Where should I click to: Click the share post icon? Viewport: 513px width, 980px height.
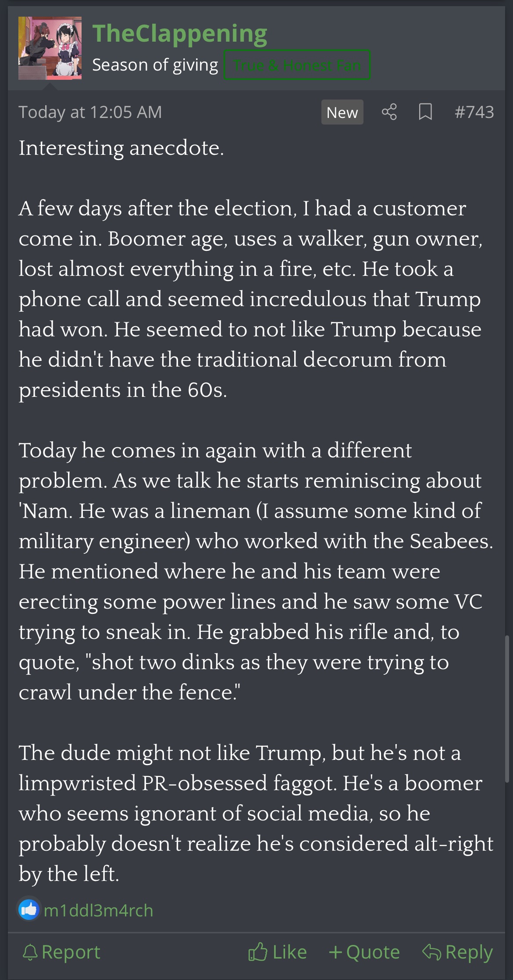(x=389, y=112)
